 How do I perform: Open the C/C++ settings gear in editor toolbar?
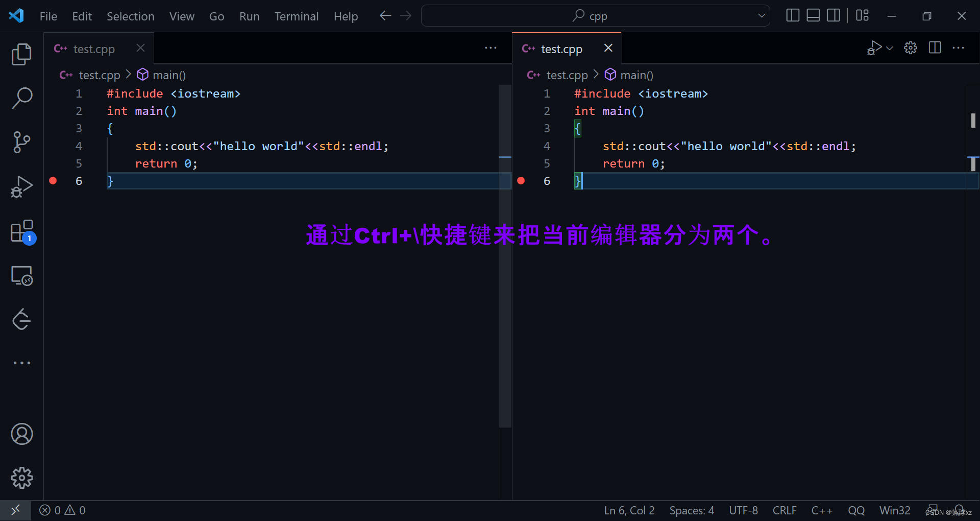tap(911, 48)
